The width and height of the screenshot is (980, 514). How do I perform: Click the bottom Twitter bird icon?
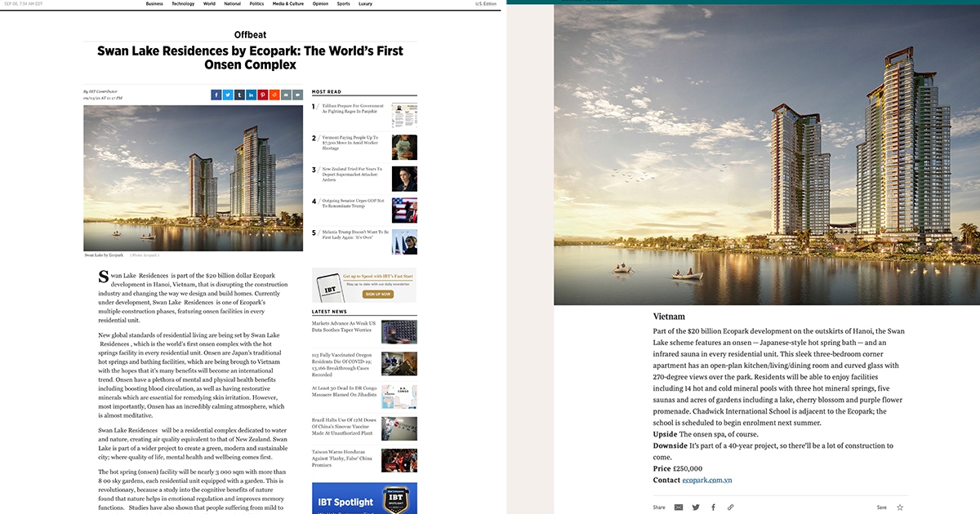[x=696, y=507]
